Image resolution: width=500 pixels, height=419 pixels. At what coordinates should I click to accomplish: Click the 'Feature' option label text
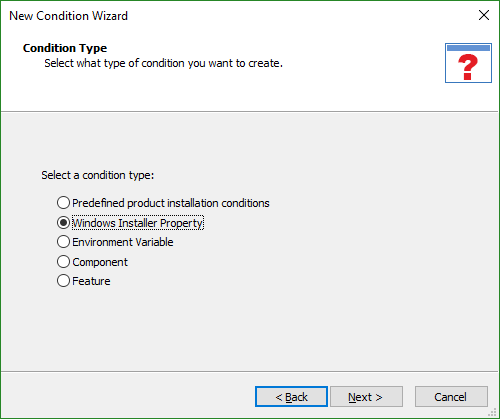(x=91, y=281)
